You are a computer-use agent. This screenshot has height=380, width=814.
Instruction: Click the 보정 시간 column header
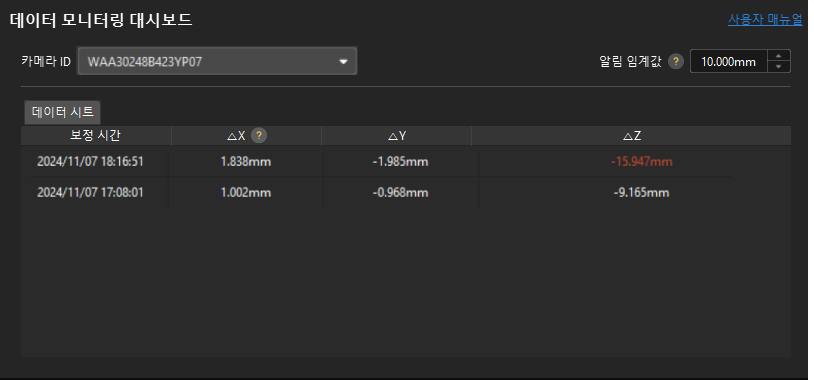[96, 136]
